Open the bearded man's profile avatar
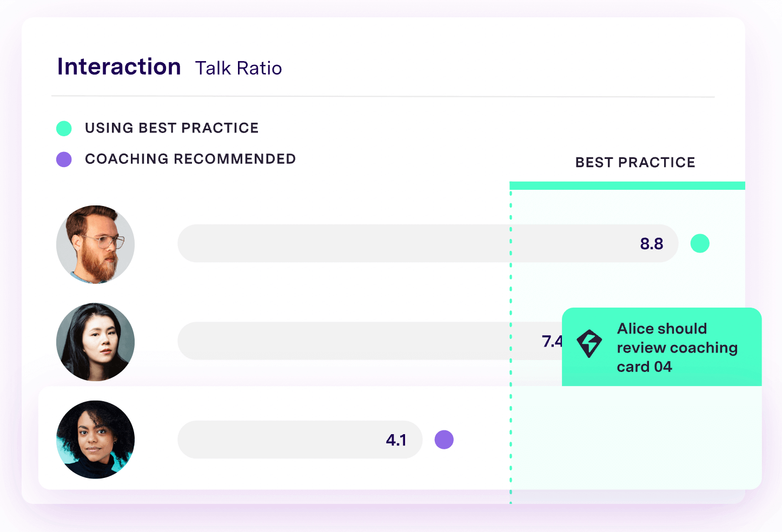782x532 pixels. [95, 244]
